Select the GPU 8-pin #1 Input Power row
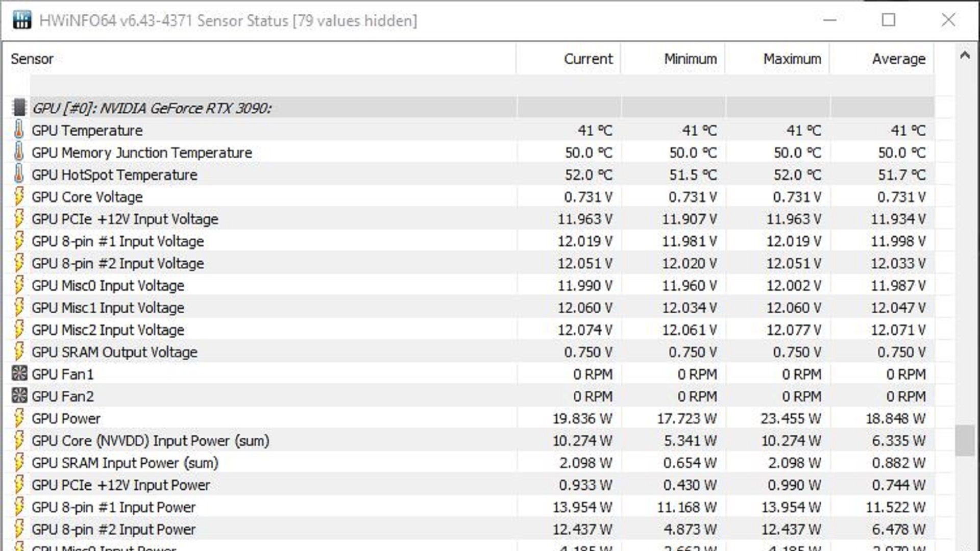 point(113,507)
